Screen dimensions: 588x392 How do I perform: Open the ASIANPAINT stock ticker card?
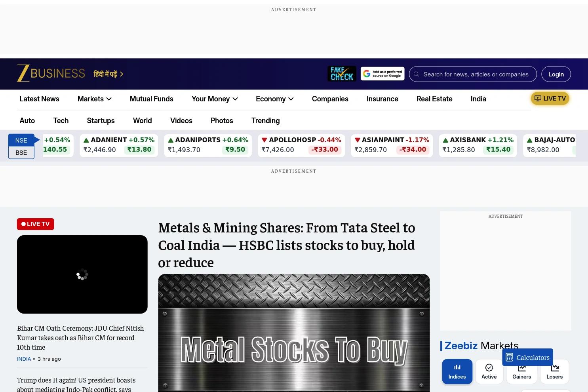(392, 145)
